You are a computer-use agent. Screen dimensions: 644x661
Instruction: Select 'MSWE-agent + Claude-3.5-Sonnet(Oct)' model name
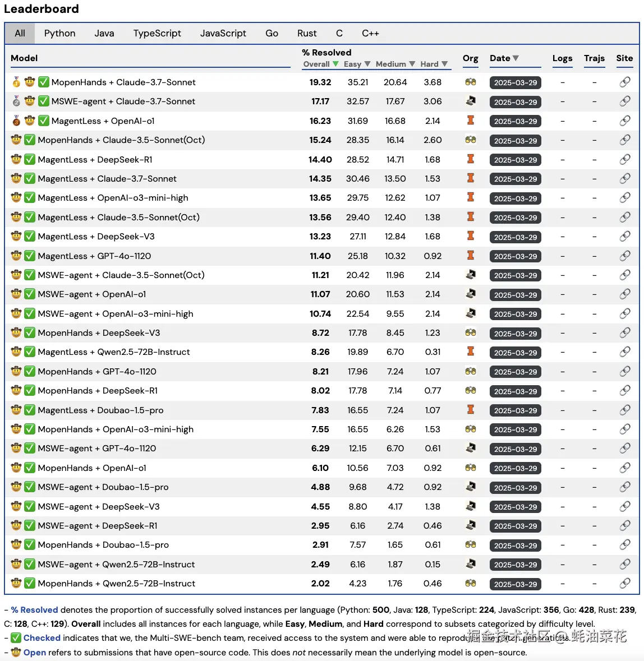pyautogui.click(x=121, y=275)
